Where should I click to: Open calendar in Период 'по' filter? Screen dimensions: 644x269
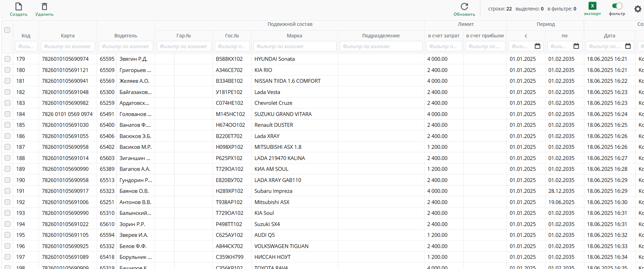(x=576, y=46)
